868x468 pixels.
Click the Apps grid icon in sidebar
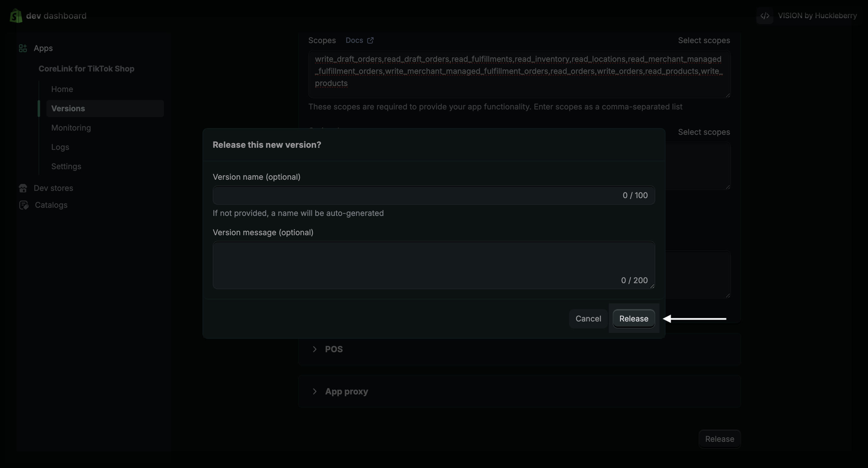[23, 48]
